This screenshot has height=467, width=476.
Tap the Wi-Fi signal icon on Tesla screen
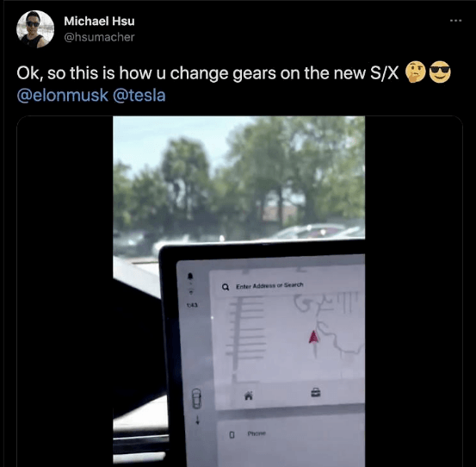pos(191,292)
